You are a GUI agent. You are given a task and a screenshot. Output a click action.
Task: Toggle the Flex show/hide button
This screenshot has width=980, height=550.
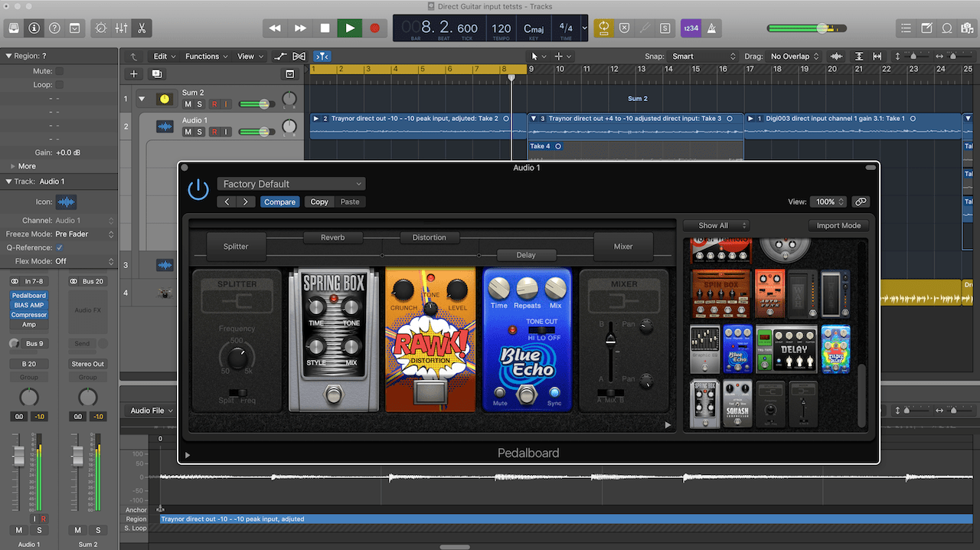(299, 56)
